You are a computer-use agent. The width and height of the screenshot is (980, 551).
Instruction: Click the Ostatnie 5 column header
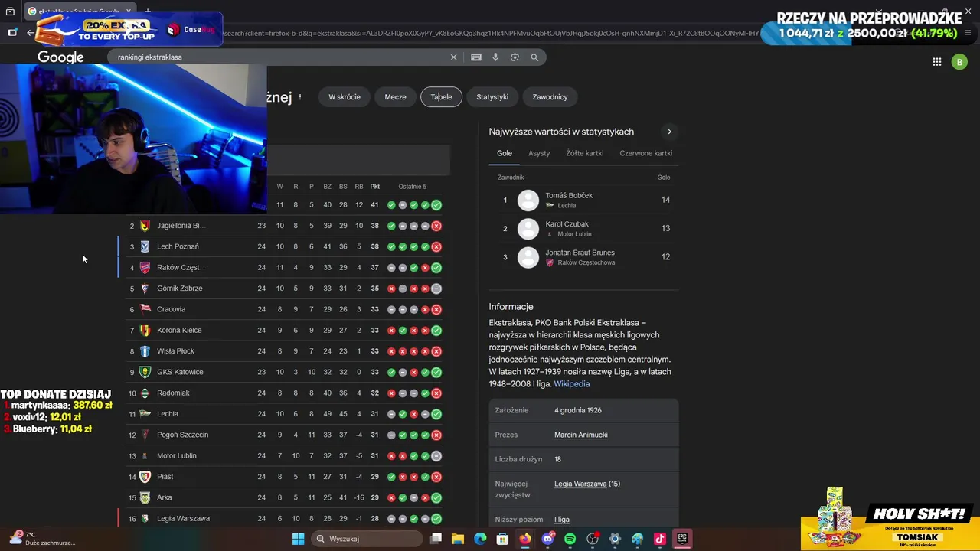[412, 187]
